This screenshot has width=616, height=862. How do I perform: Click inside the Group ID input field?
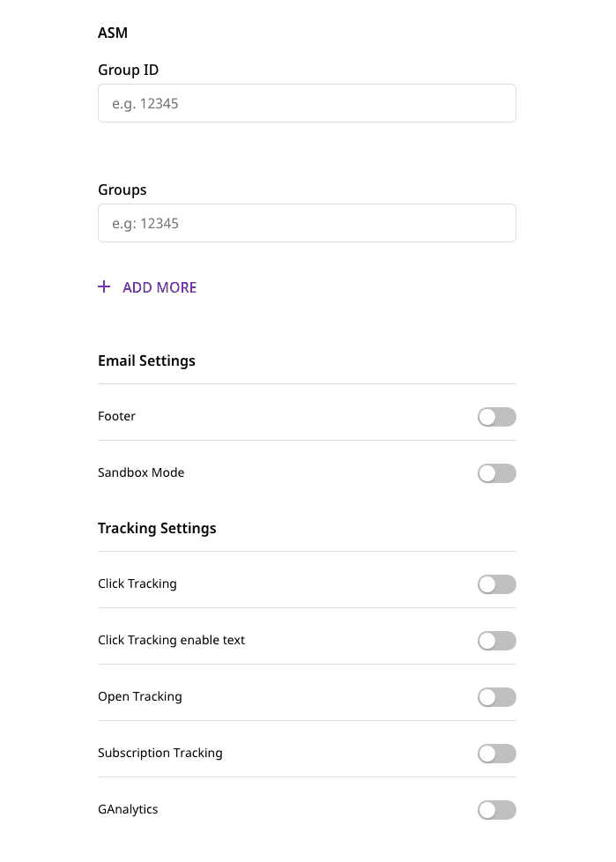[x=307, y=102]
